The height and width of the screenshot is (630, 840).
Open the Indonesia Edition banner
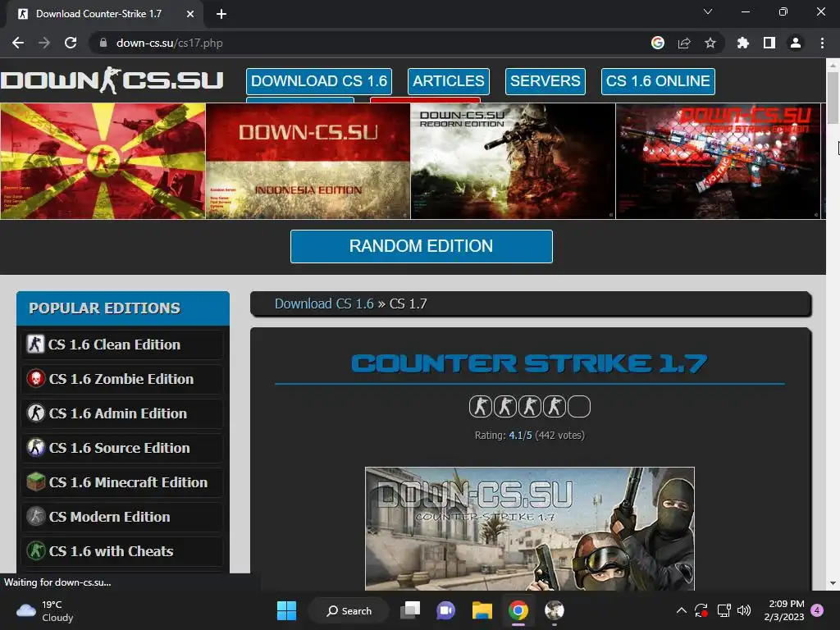click(x=308, y=161)
